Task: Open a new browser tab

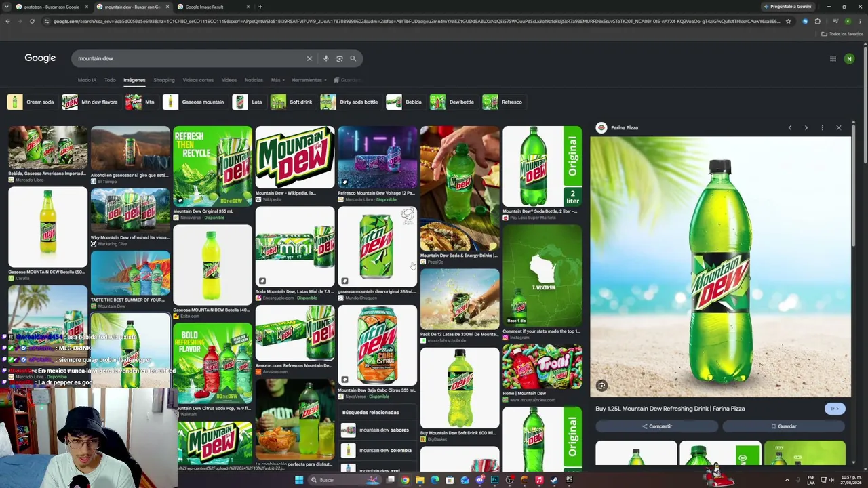Action: 260,7
